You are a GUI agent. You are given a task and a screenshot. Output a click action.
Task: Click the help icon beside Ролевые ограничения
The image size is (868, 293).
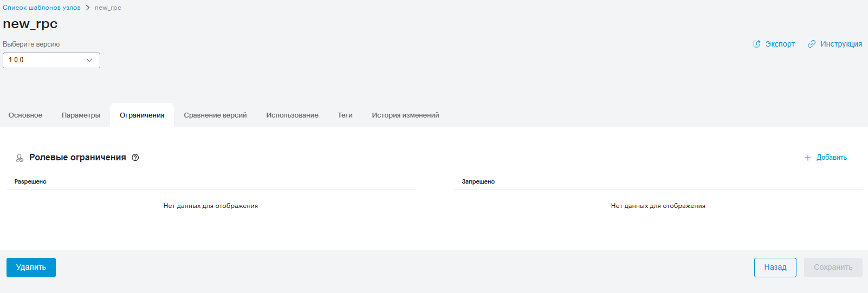pos(135,158)
